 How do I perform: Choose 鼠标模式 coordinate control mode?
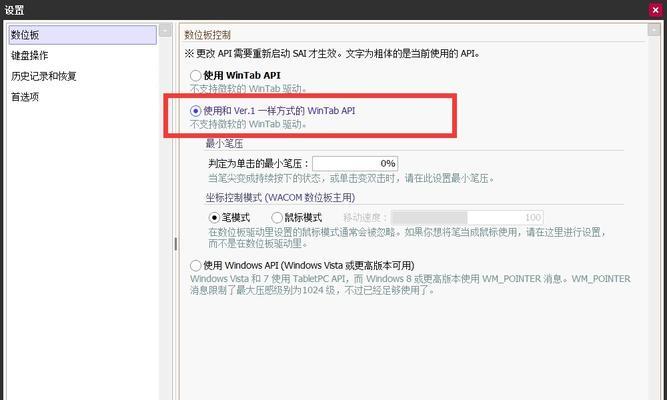pyautogui.click(x=296, y=218)
